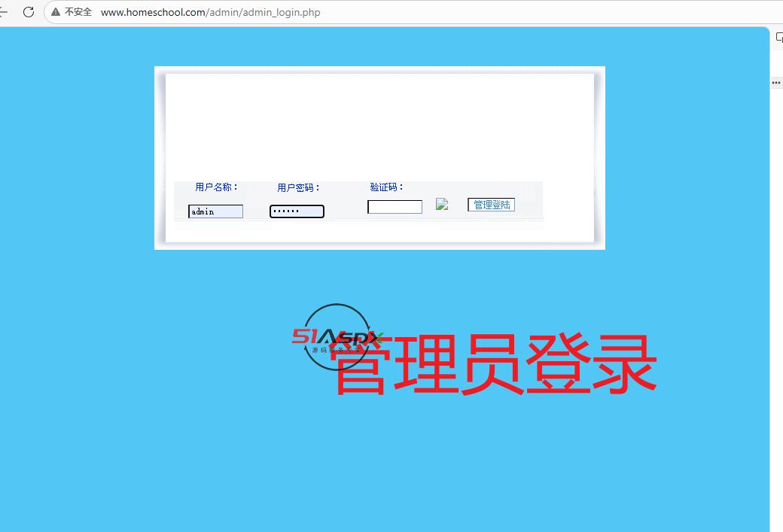783x532 pixels.
Task: Click the empty 验证码 captcha input box
Action: [395, 207]
